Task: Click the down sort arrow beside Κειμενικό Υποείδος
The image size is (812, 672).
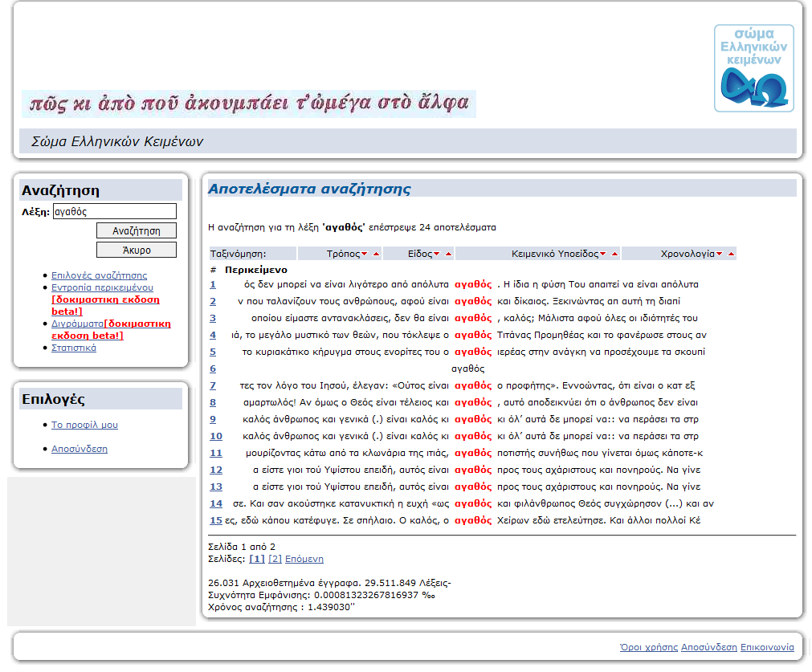Action: pyautogui.click(x=603, y=254)
